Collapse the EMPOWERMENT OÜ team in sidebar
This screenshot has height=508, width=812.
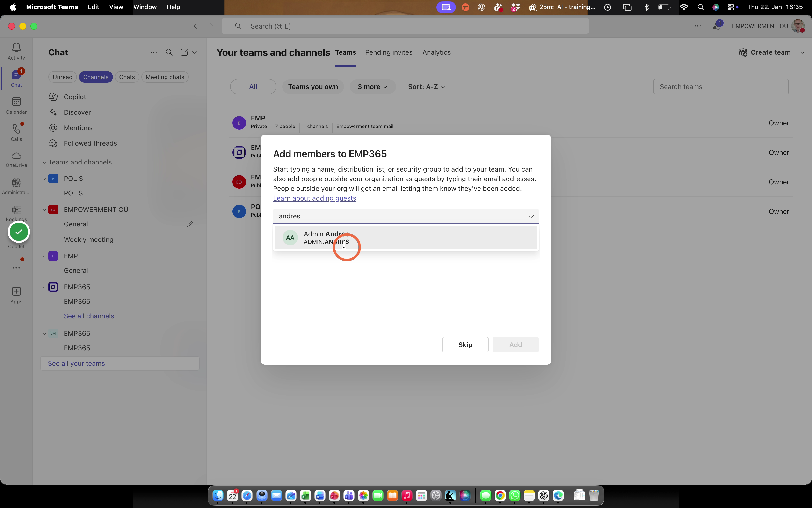click(44, 210)
